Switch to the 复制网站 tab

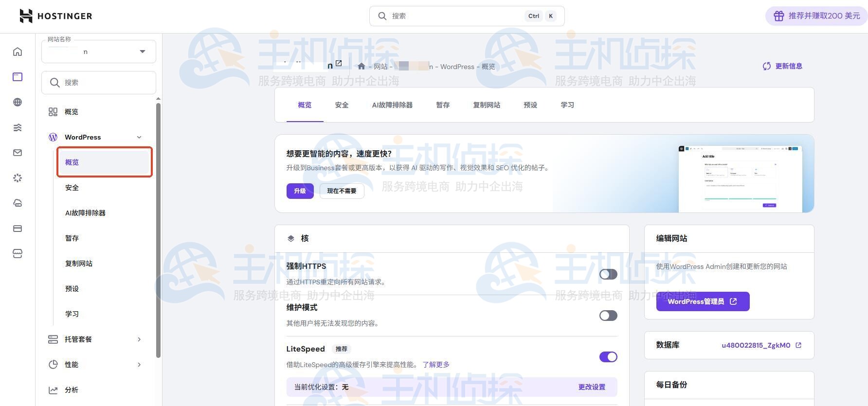487,105
